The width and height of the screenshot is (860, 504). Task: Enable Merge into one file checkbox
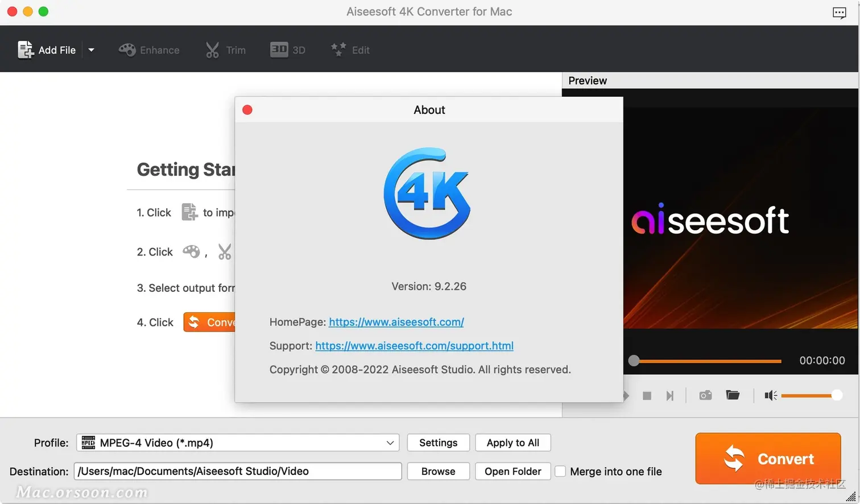click(560, 471)
